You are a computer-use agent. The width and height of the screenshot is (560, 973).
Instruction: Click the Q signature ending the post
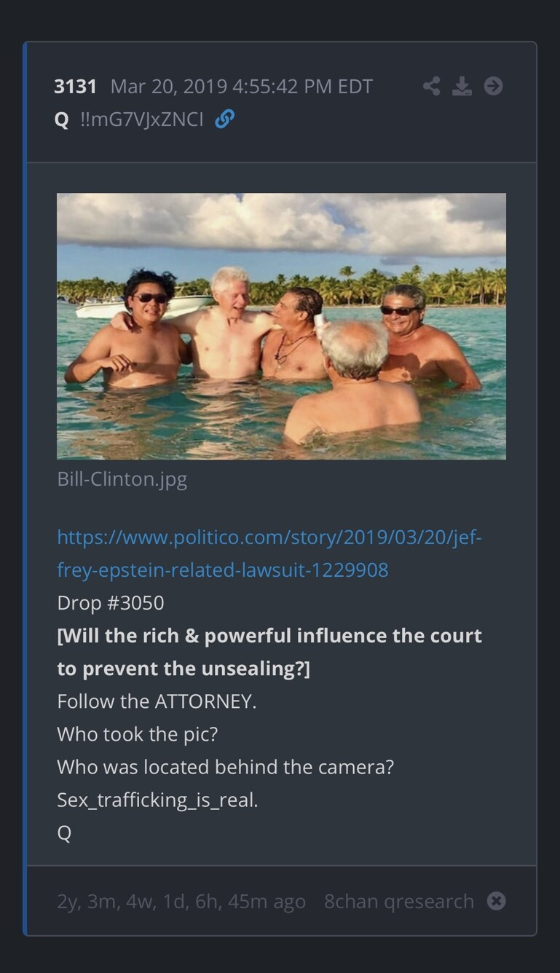pyautogui.click(x=64, y=833)
